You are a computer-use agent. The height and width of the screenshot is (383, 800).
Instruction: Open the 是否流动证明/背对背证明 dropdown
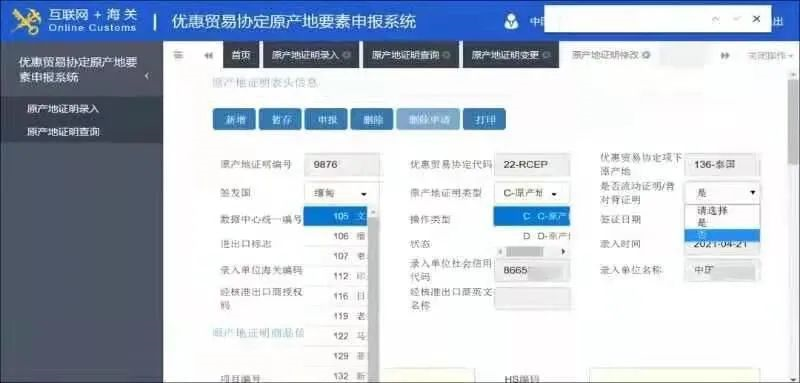(x=722, y=193)
